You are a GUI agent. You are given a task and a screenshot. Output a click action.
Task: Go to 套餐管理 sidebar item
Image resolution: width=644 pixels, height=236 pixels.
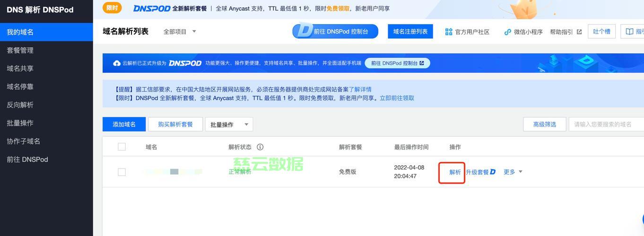46,50
